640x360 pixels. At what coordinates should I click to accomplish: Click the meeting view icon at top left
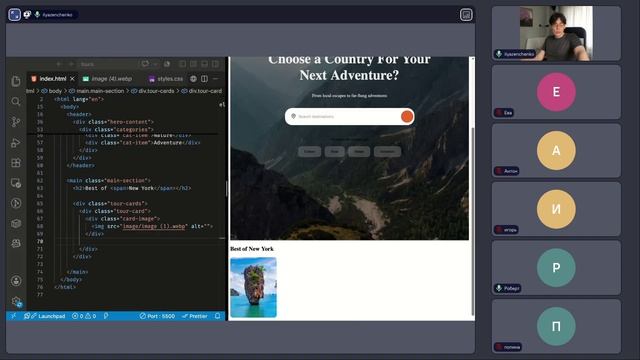(x=14, y=15)
